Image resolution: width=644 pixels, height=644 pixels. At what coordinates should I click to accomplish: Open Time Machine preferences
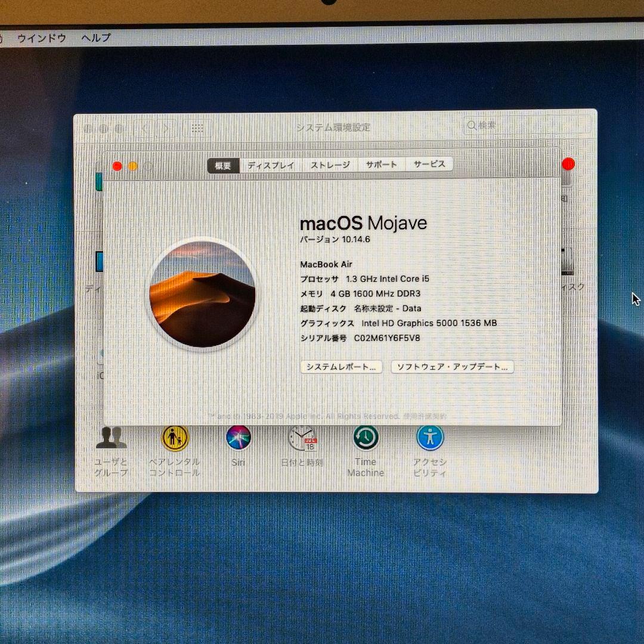click(x=366, y=439)
